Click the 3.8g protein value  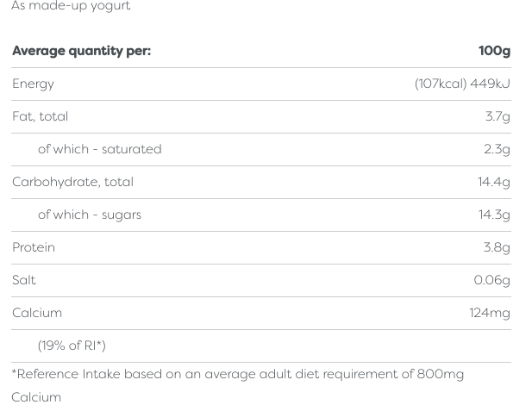[497, 247]
